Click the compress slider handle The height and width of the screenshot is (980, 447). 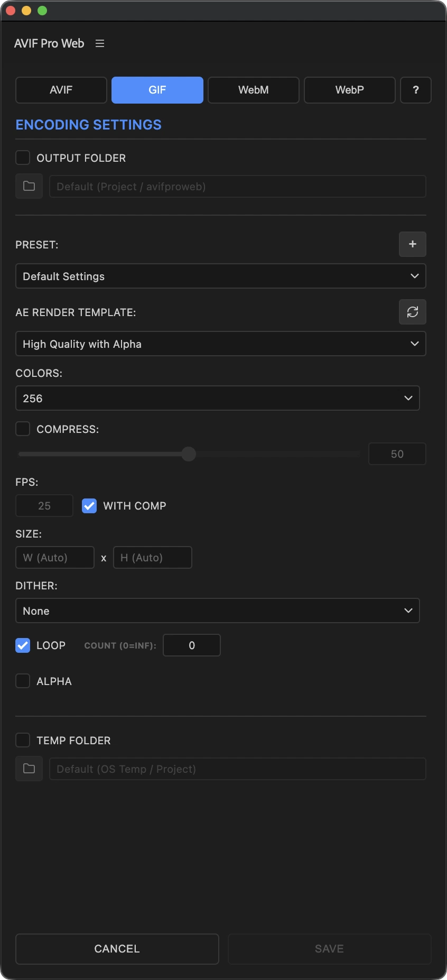(x=189, y=454)
